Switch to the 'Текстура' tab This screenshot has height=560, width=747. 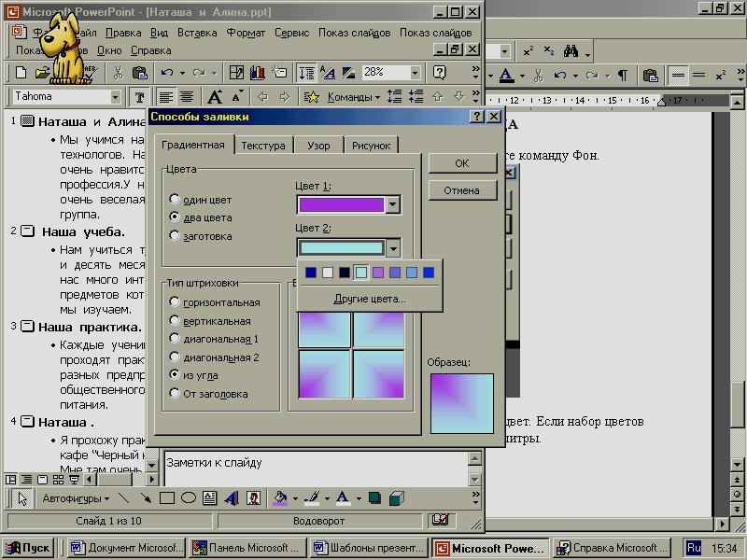[263, 146]
